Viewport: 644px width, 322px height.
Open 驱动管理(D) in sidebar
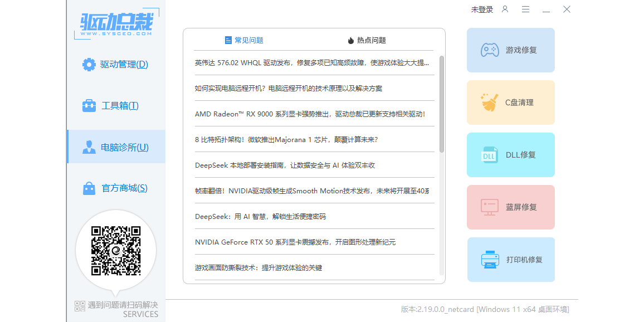pyautogui.click(x=116, y=65)
